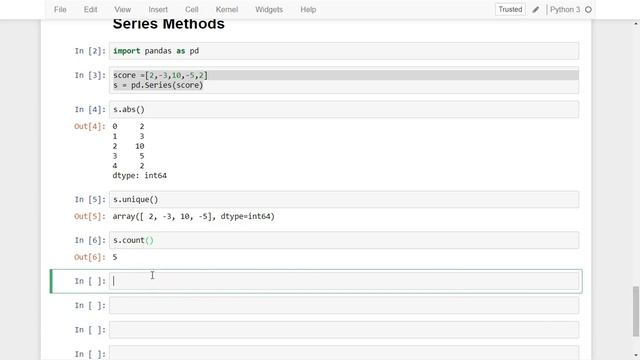This screenshot has height=360, width=640.
Task: Click the scrollbar down arrow
Action: pos(636,356)
